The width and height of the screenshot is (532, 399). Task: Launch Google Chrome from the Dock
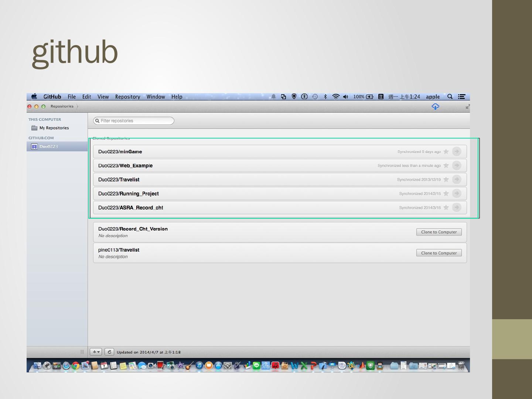point(76,366)
